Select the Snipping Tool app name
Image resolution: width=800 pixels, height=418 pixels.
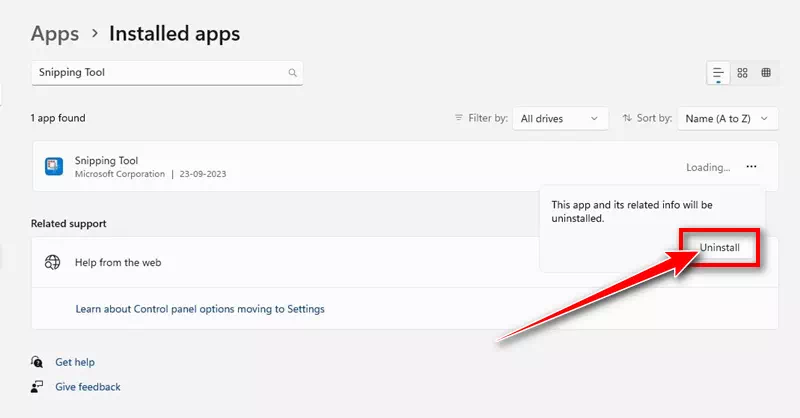pos(107,161)
